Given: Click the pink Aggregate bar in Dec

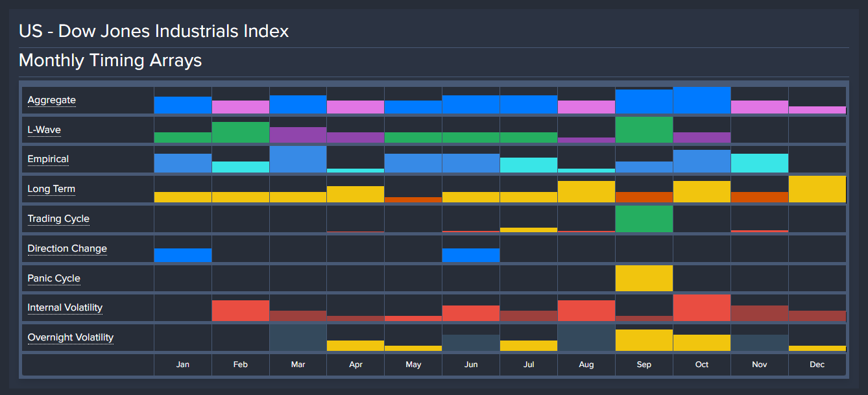Looking at the screenshot, I should [x=817, y=110].
